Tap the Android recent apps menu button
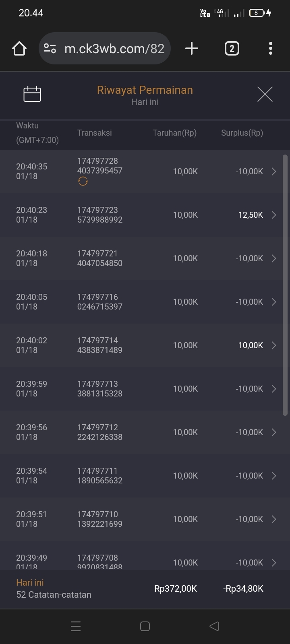Viewport: 290px width, 644px height. [76, 626]
